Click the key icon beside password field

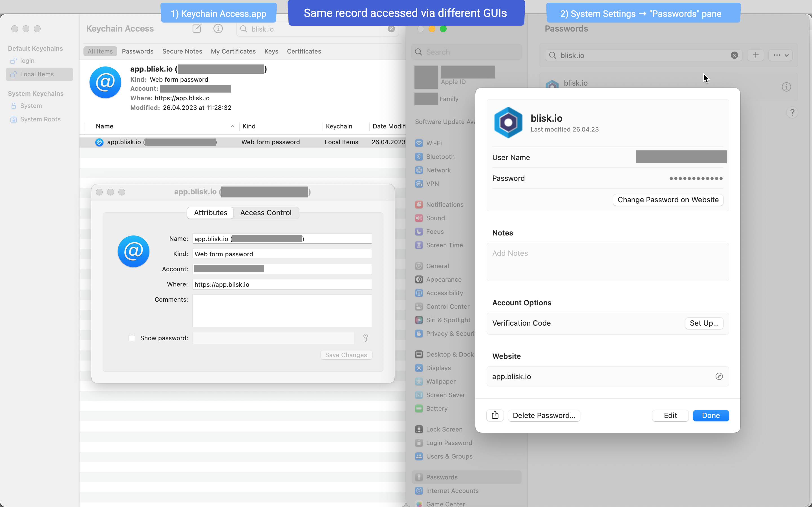(365, 338)
